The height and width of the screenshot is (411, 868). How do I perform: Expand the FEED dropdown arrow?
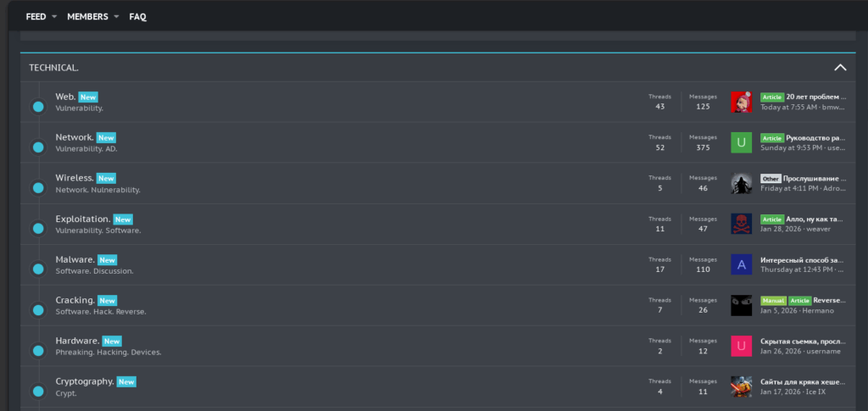pyautogui.click(x=54, y=17)
